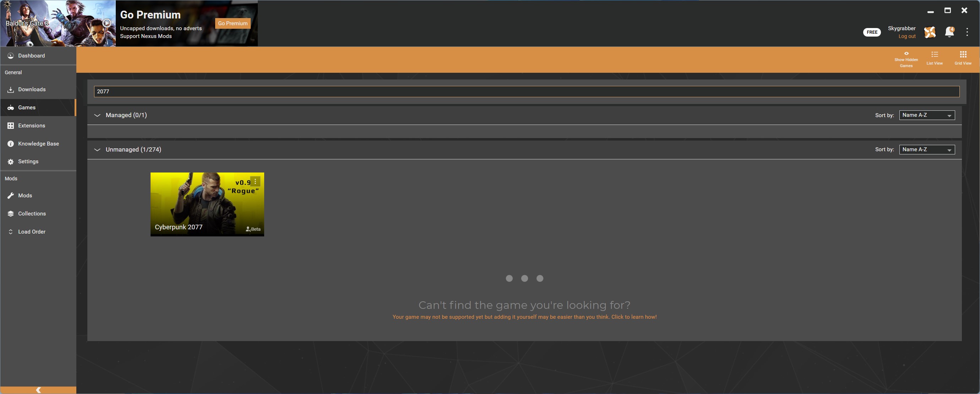
Task: Toggle Show Hidden Games eye icon
Action: [x=906, y=54]
